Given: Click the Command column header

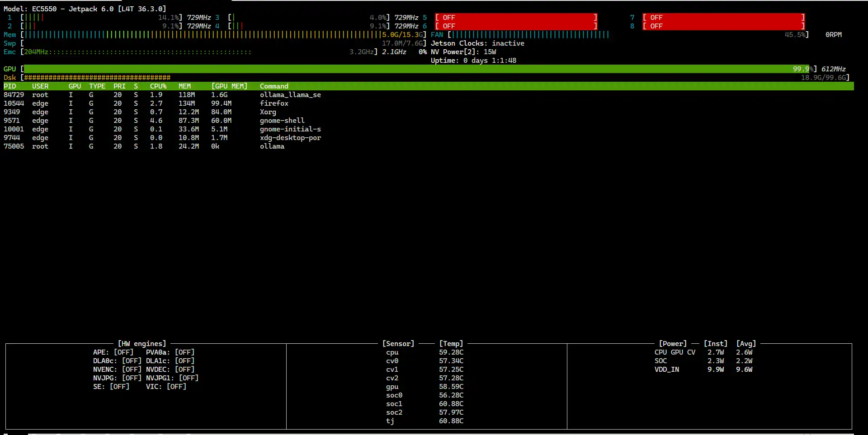Looking at the screenshot, I should 274,86.
